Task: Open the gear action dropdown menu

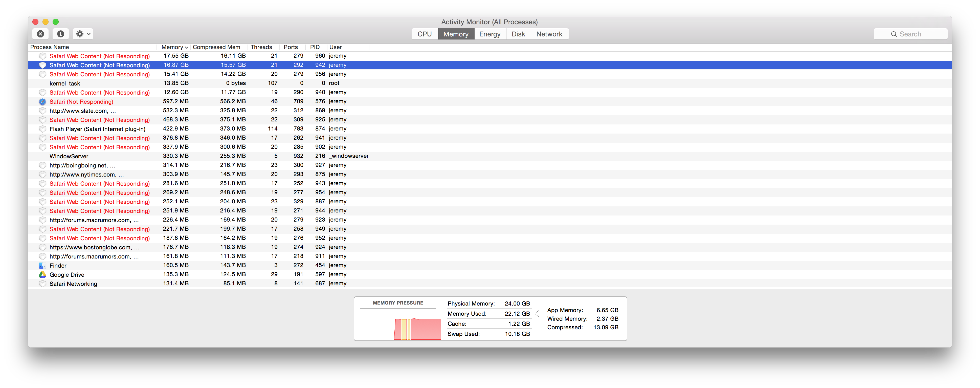Action: 83,34
